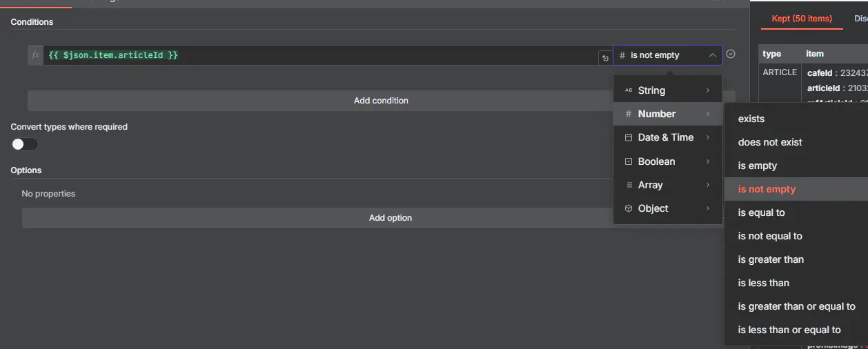
Task: Expand the Date & Time submenu arrow
Action: pos(708,137)
